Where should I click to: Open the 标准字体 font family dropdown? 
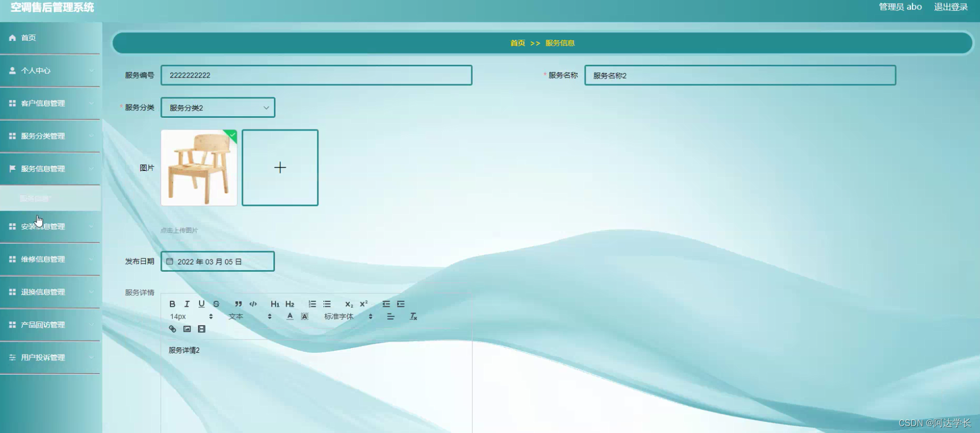(348, 316)
